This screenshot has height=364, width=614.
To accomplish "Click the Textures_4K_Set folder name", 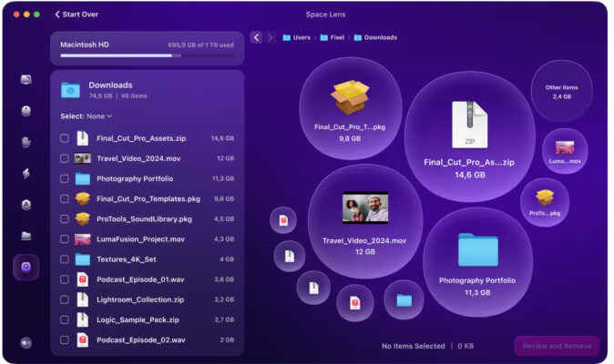I will tap(126, 259).
